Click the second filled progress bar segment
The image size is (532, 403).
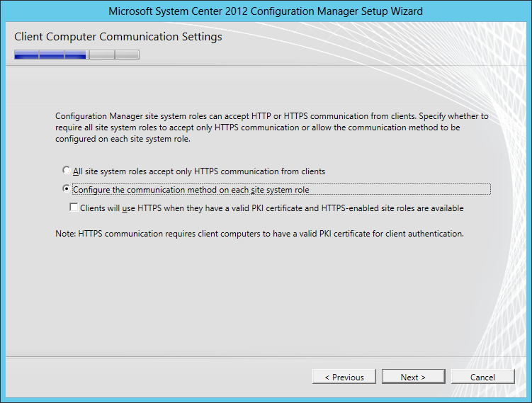pos(51,55)
